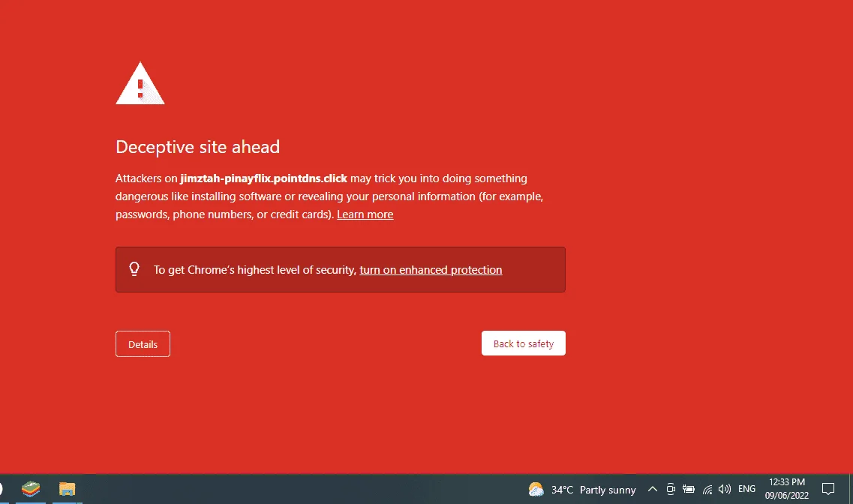Open the notification center icon

tap(828, 489)
